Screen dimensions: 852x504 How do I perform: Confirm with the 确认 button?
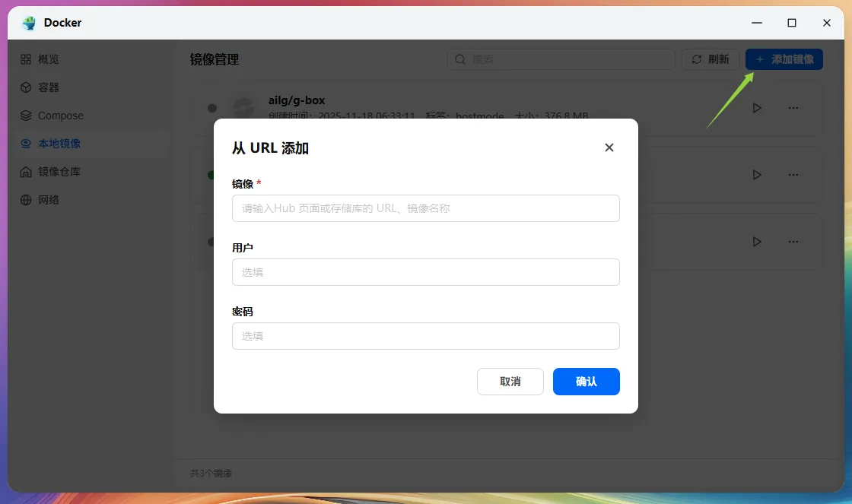click(x=586, y=382)
